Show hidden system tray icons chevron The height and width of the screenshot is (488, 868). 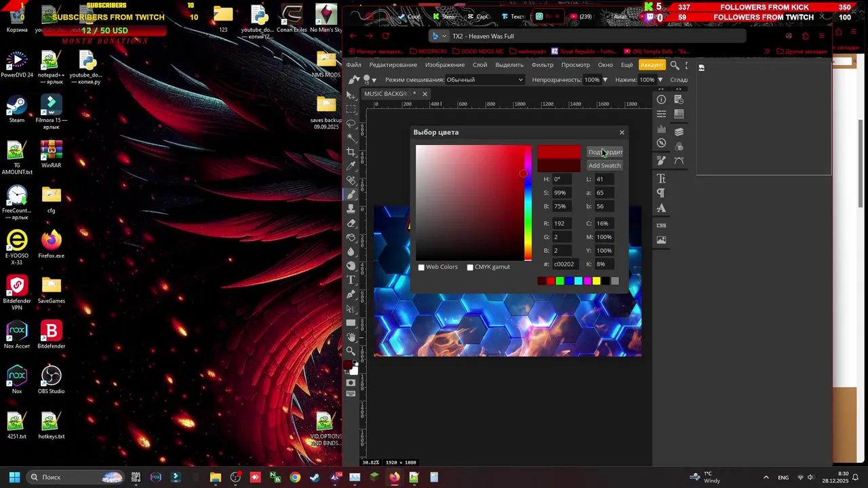(x=766, y=477)
